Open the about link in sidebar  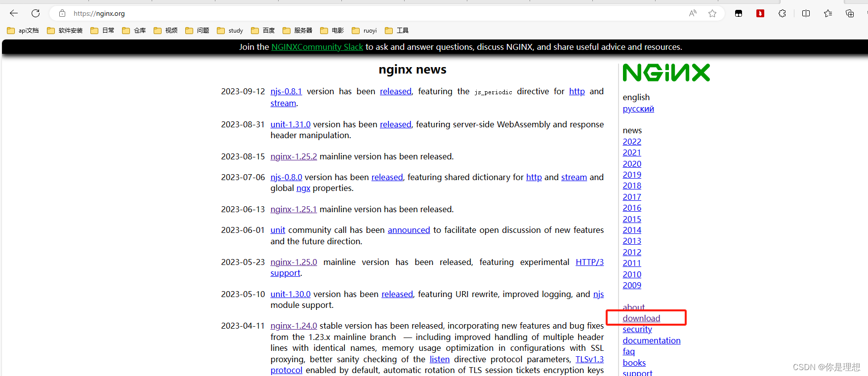point(633,307)
